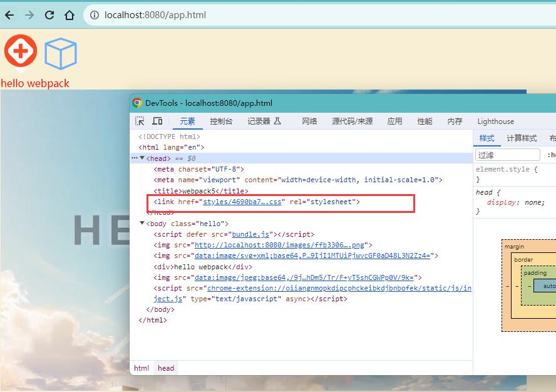Select the 样式 styles pane tab
Image resolution: width=556 pixels, height=392 pixels.
pyautogui.click(x=487, y=138)
